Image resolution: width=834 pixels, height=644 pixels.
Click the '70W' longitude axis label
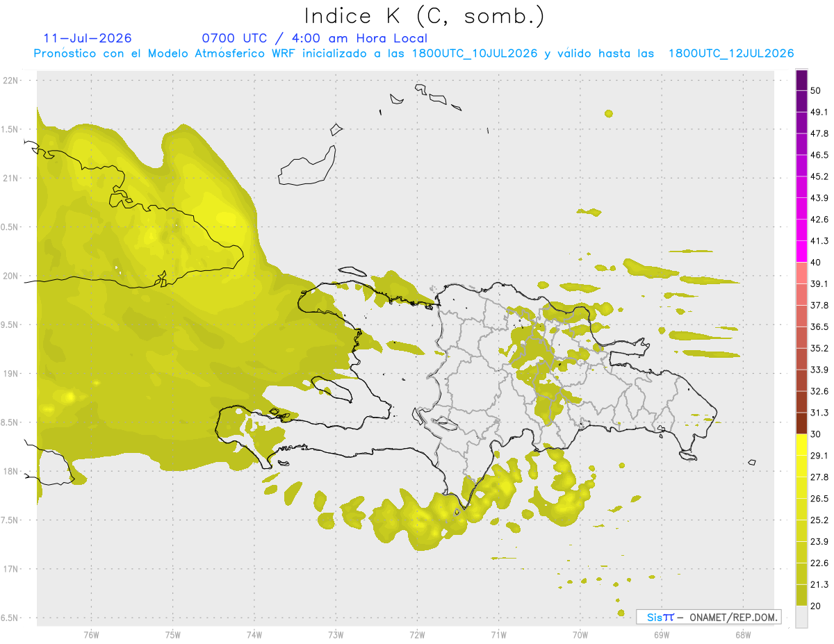tap(580, 635)
